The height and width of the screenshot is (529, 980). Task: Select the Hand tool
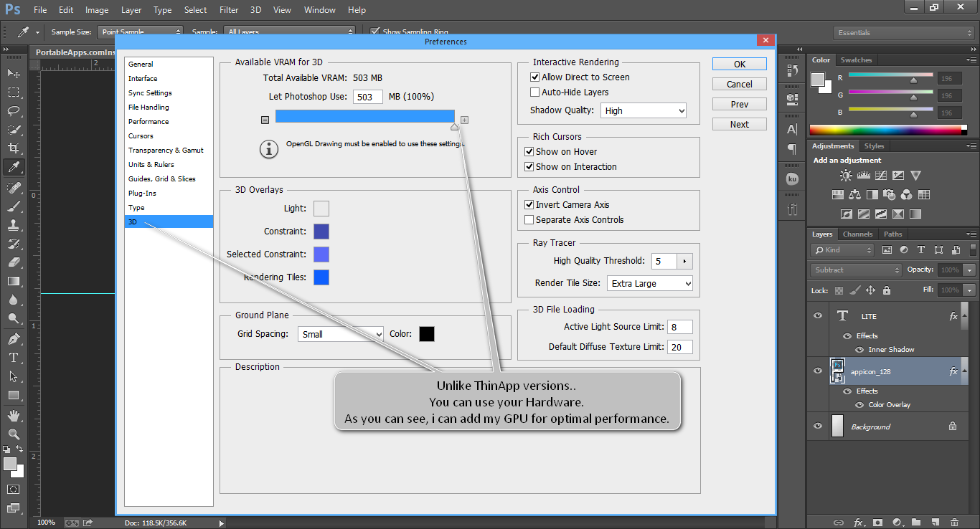point(14,415)
